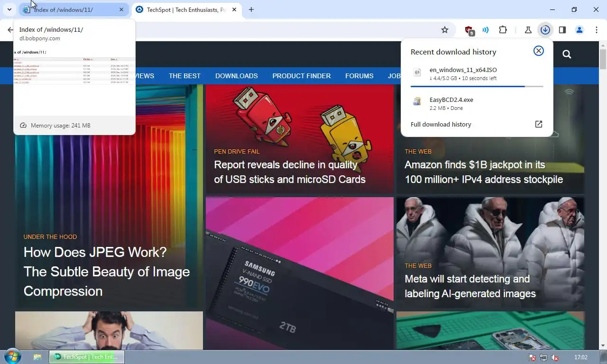Go back with the back arrow
Image resolution: width=607 pixels, height=364 pixels.
(10, 30)
